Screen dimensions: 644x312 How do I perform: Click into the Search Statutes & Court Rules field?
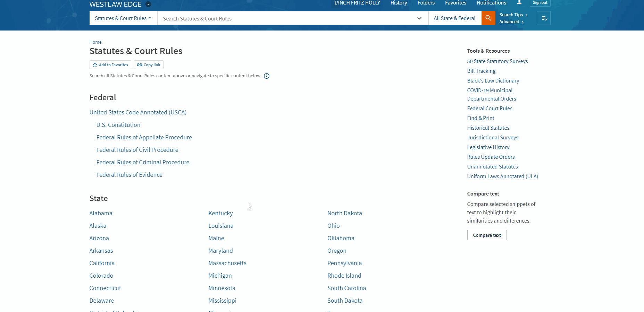(285, 18)
